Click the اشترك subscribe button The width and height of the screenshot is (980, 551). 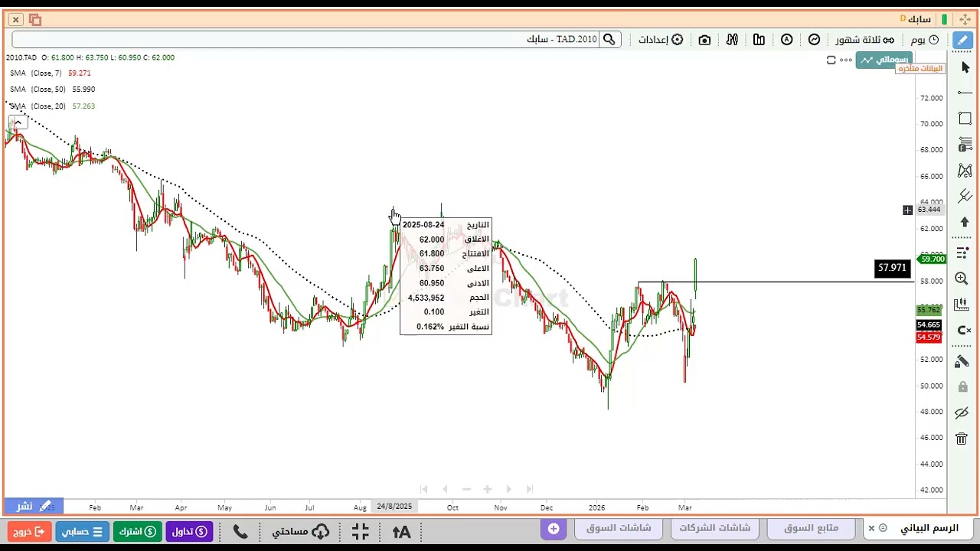point(138,531)
